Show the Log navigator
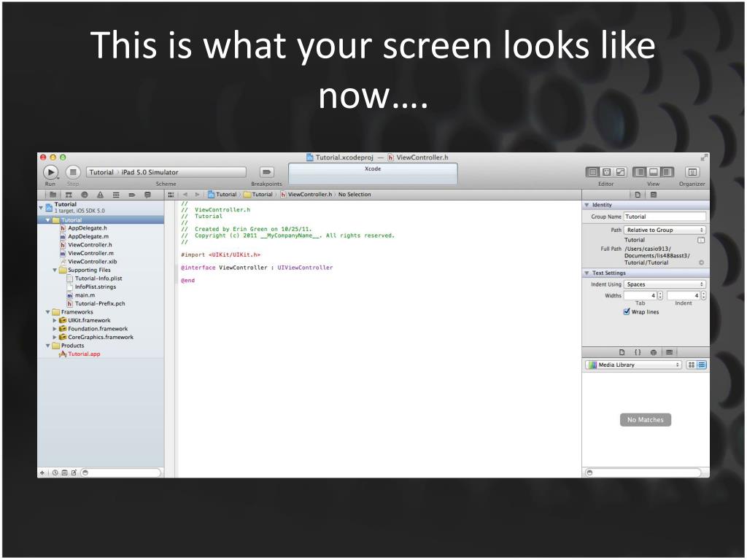Screen dimensions: 747x560 pyautogui.click(x=147, y=195)
